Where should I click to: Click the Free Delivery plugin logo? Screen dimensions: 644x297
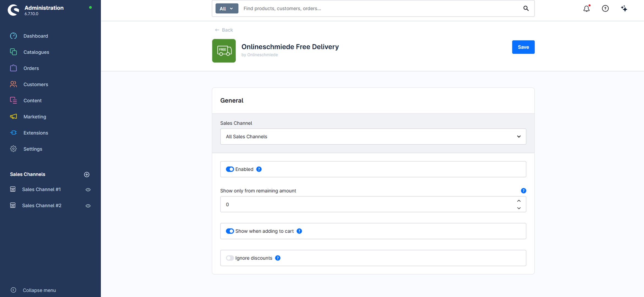coord(224,51)
